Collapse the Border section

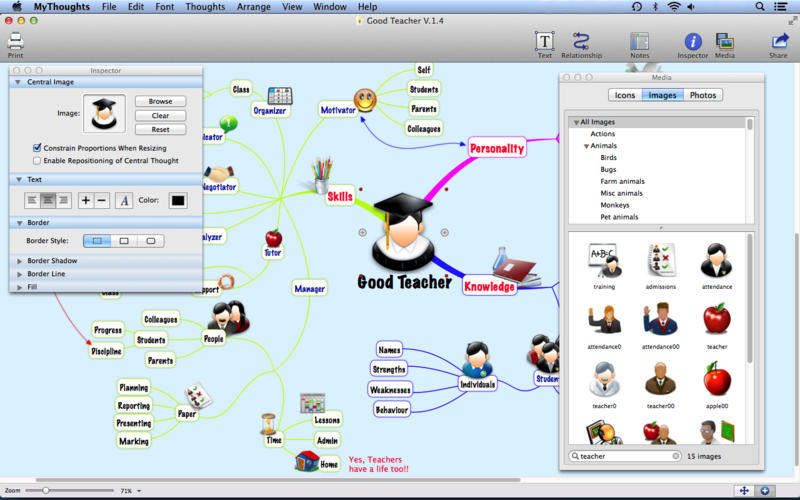click(18, 223)
